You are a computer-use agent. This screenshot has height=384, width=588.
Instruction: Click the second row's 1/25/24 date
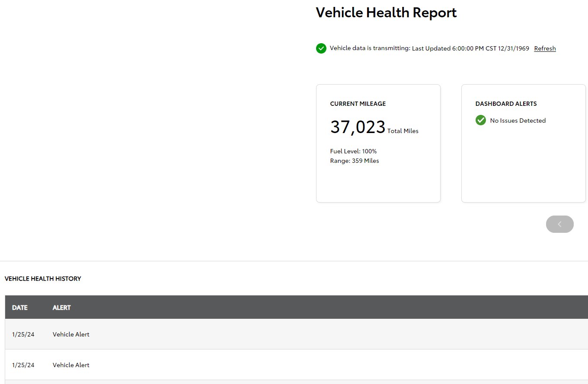pos(23,365)
